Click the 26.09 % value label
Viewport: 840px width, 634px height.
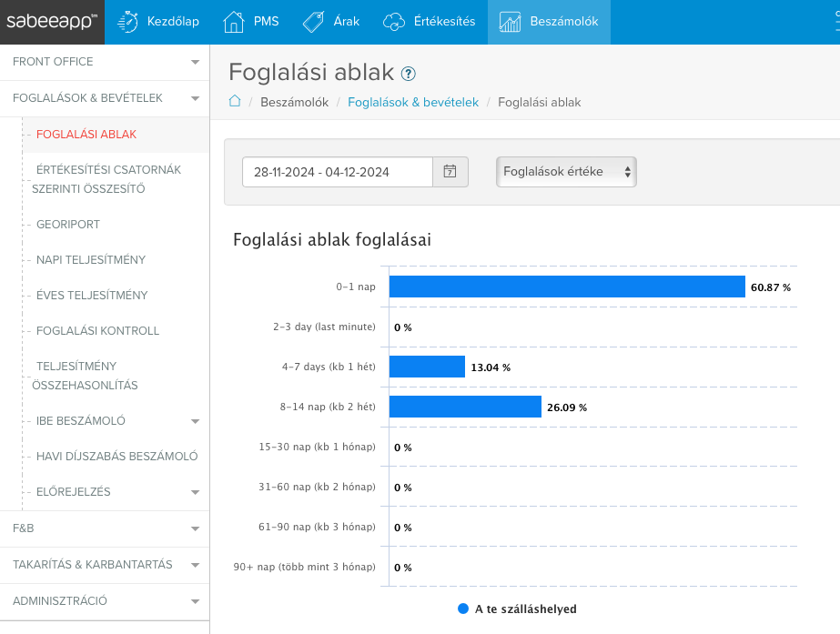point(567,408)
